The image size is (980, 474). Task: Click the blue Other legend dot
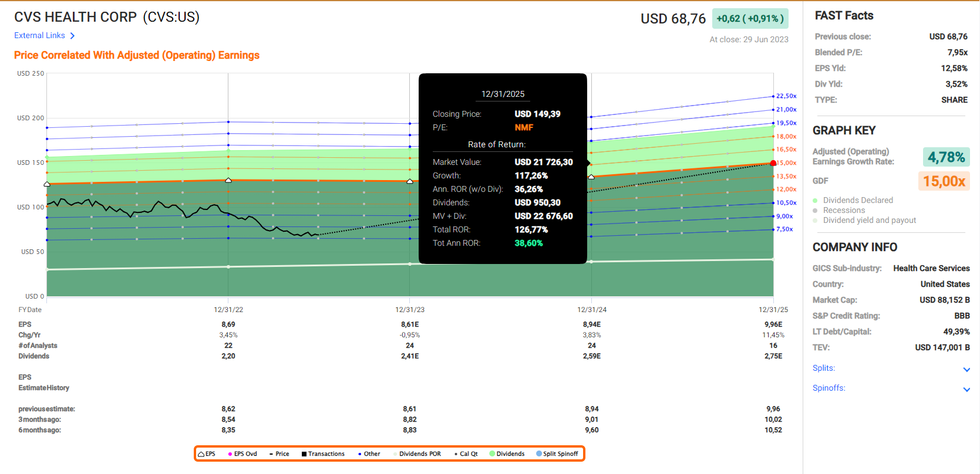point(359,454)
